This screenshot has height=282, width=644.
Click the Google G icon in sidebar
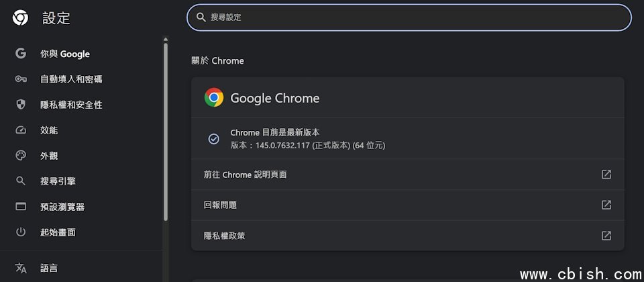(x=21, y=54)
